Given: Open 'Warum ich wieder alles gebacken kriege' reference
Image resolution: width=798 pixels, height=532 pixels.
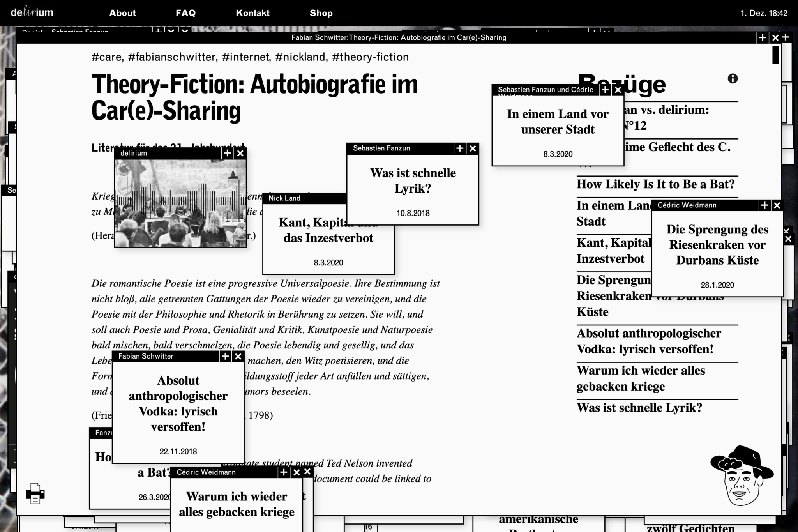Looking at the screenshot, I should (640, 378).
